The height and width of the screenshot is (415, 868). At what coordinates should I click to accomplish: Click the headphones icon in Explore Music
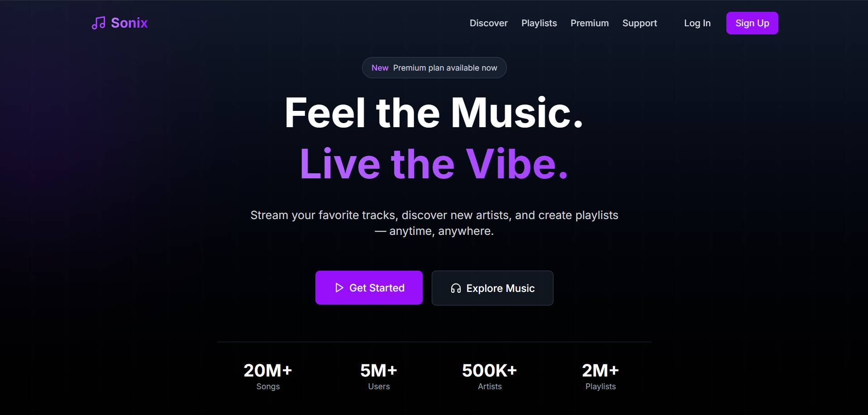coord(456,288)
